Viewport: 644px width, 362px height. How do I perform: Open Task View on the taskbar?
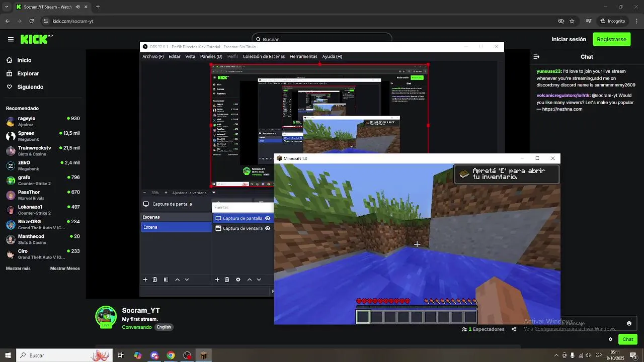[x=121, y=355]
